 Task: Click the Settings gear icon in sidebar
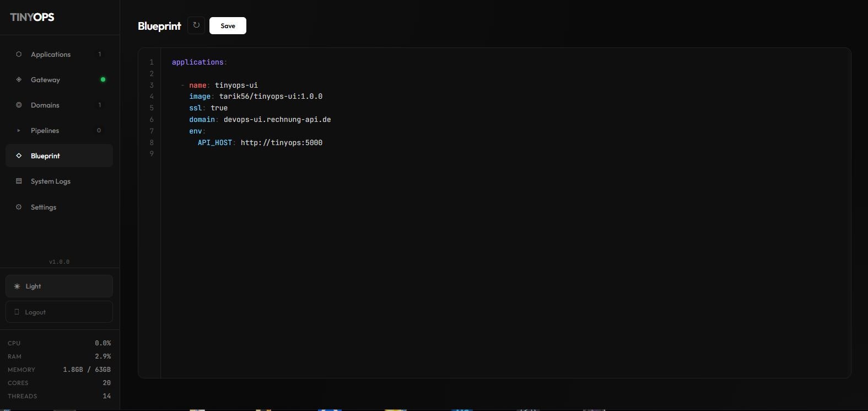[19, 207]
